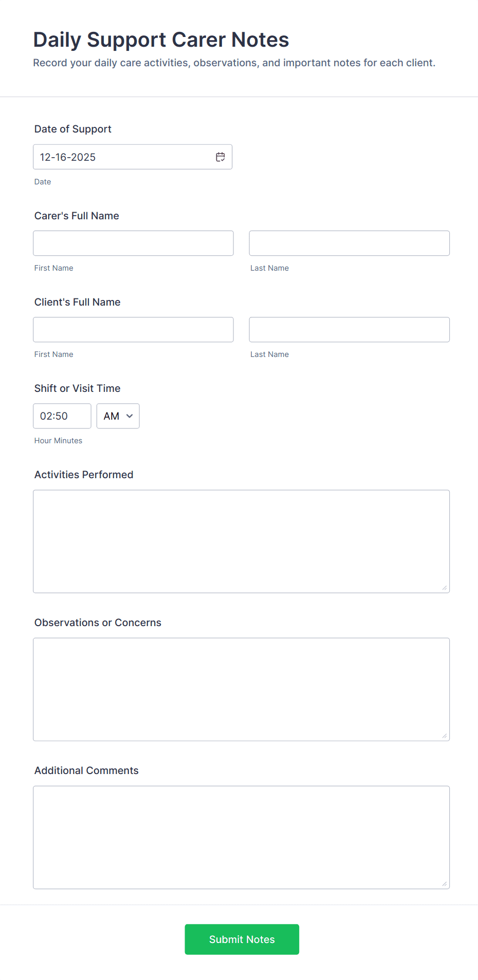Screen dimensions: 478x980
Task: Click the Carer's Last Name field
Action: 349,243
